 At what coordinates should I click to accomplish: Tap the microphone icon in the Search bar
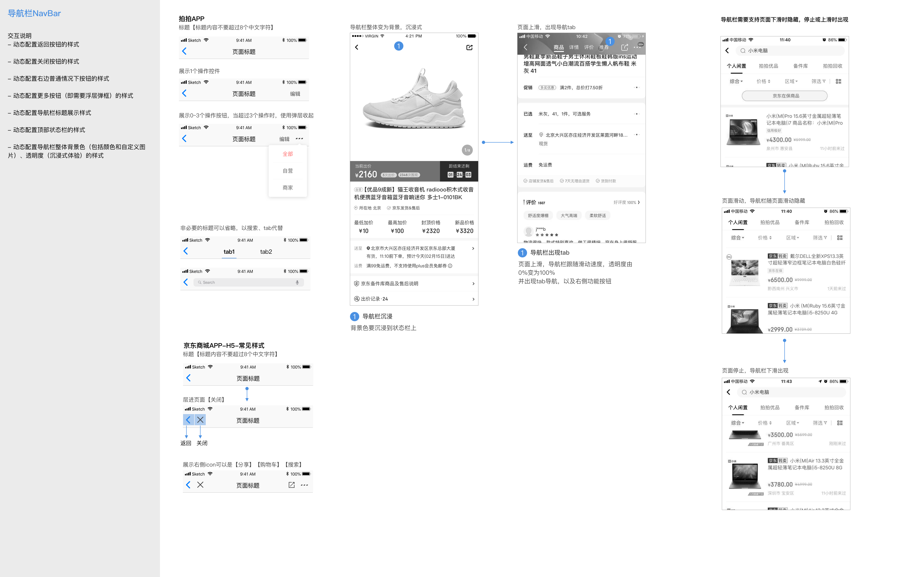click(297, 282)
